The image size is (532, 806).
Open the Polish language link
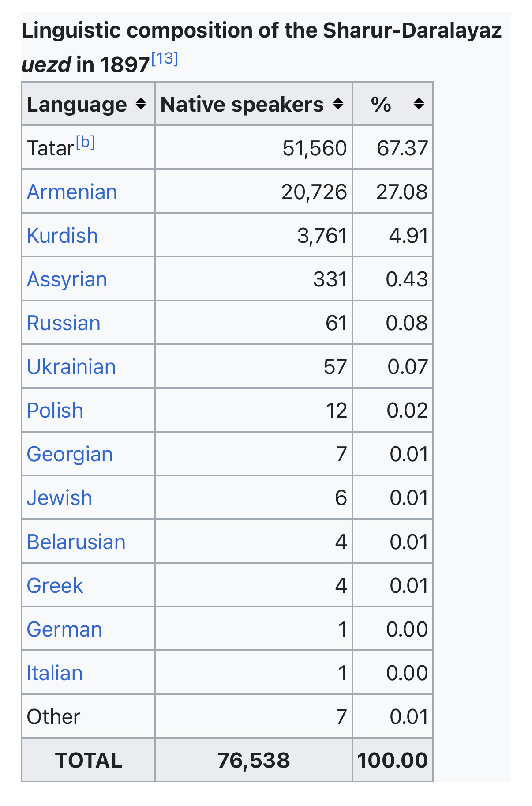[x=55, y=411]
